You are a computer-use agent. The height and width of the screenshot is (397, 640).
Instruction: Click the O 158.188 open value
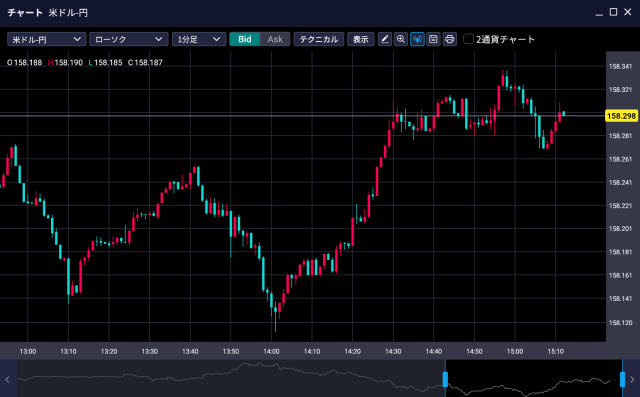click(25, 62)
